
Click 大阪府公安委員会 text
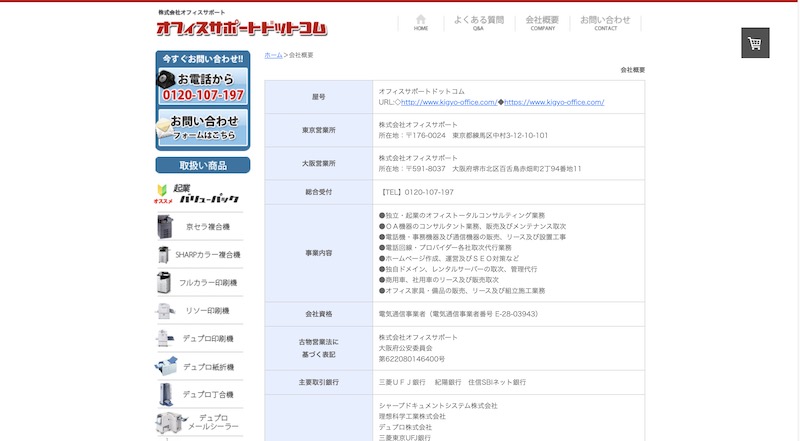pos(406,348)
